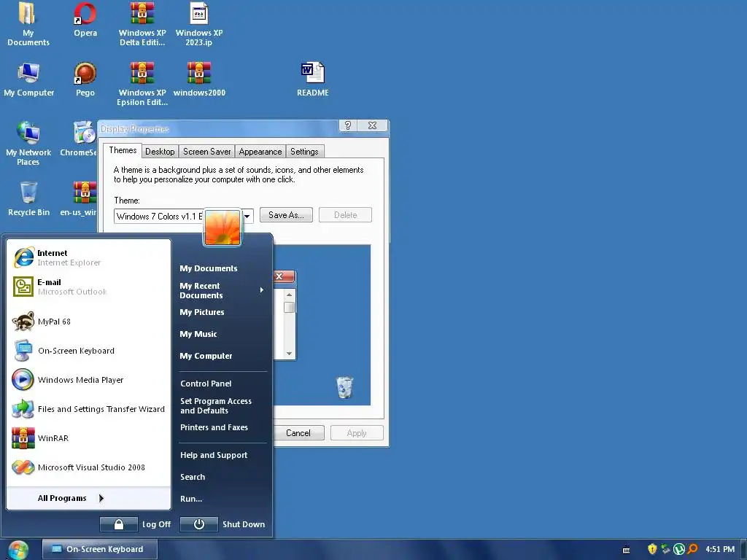Click the Display Properties help question-mark button
The image size is (747, 560).
(x=348, y=125)
